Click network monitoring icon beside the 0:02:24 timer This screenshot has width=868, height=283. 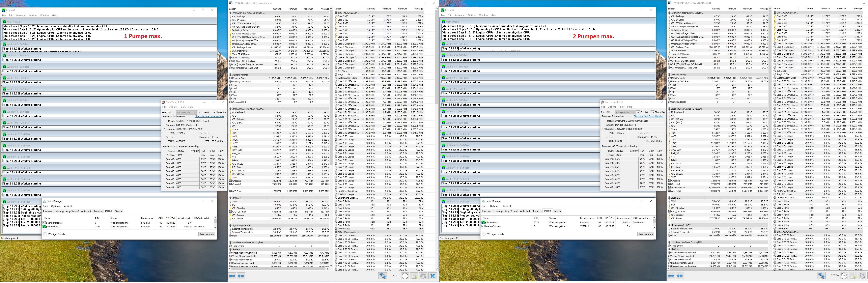(821, 276)
